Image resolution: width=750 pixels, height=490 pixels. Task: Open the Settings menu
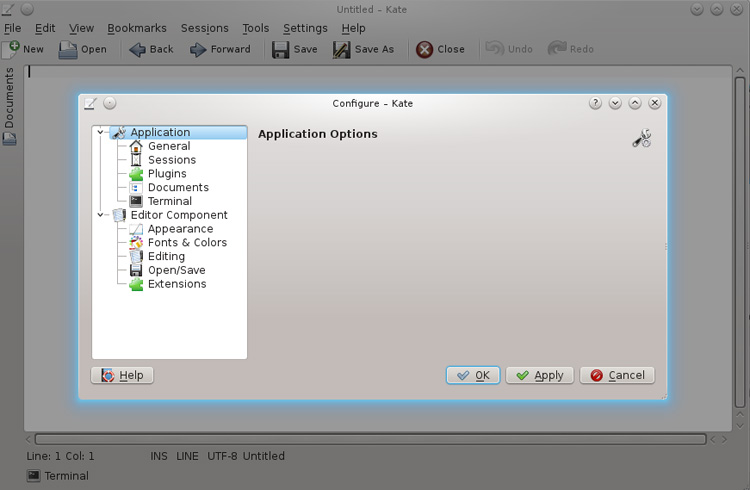pos(305,28)
